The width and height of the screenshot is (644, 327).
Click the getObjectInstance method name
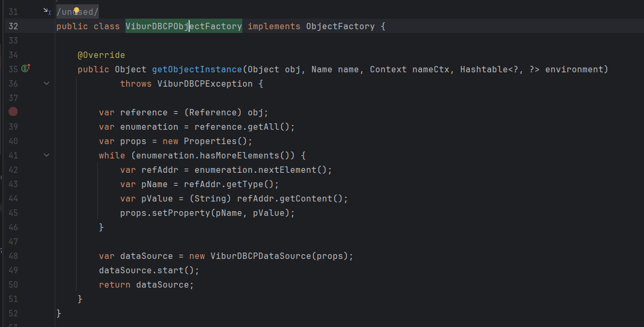(x=197, y=69)
